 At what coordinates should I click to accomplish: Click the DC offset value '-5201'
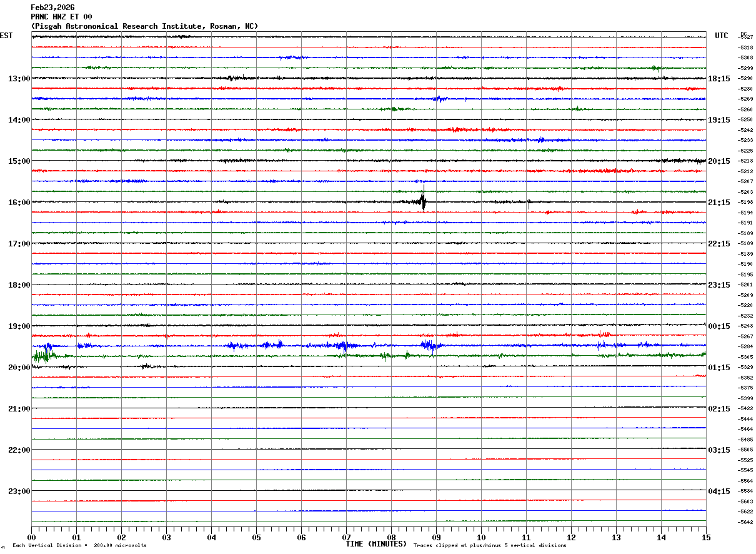[x=745, y=285]
